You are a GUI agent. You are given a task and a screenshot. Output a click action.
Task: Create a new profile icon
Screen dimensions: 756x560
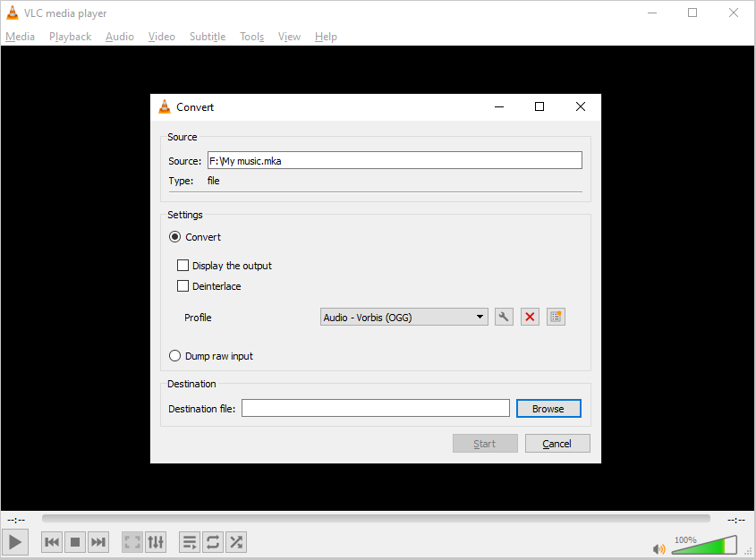click(556, 317)
